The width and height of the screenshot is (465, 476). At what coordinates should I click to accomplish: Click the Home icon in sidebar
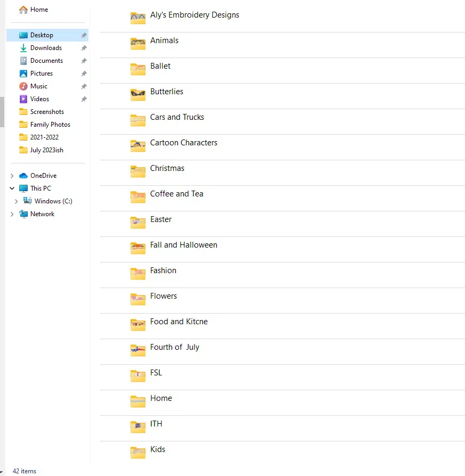pyautogui.click(x=23, y=10)
